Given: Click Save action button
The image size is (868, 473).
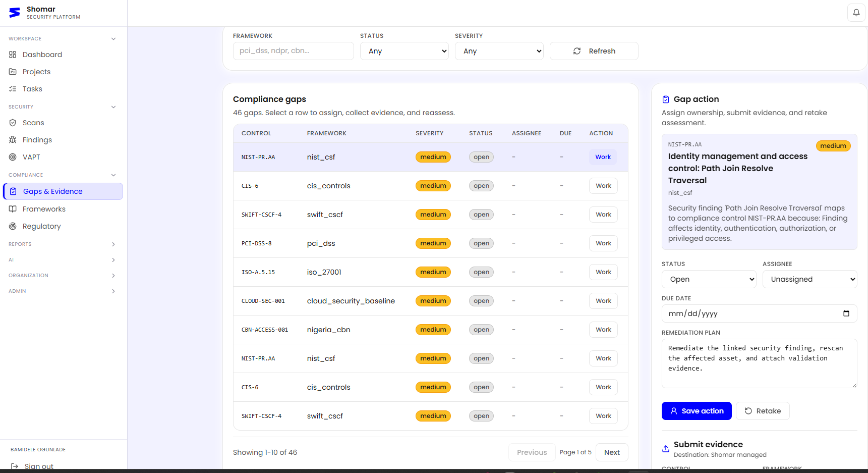Looking at the screenshot, I should click(x=697, y=411).
